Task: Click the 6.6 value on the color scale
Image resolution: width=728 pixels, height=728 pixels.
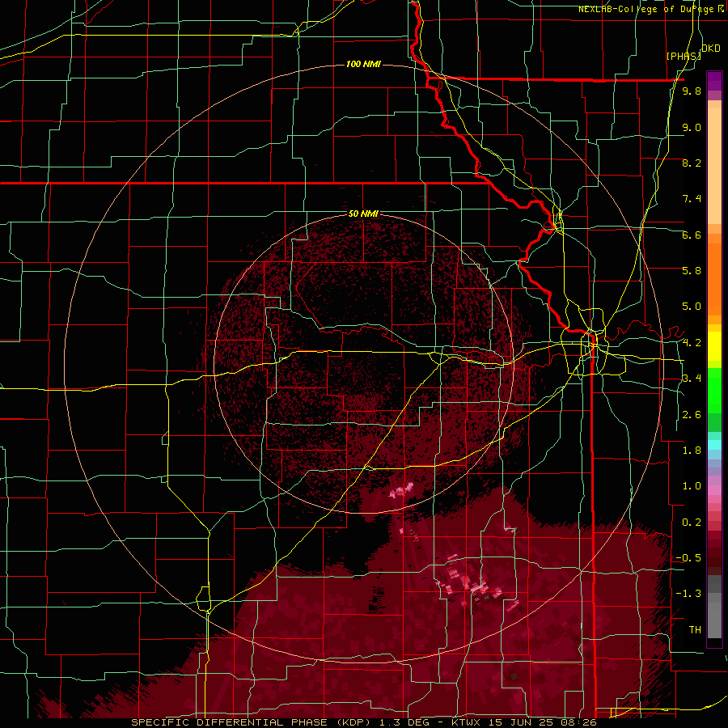Action: point(692,235)
